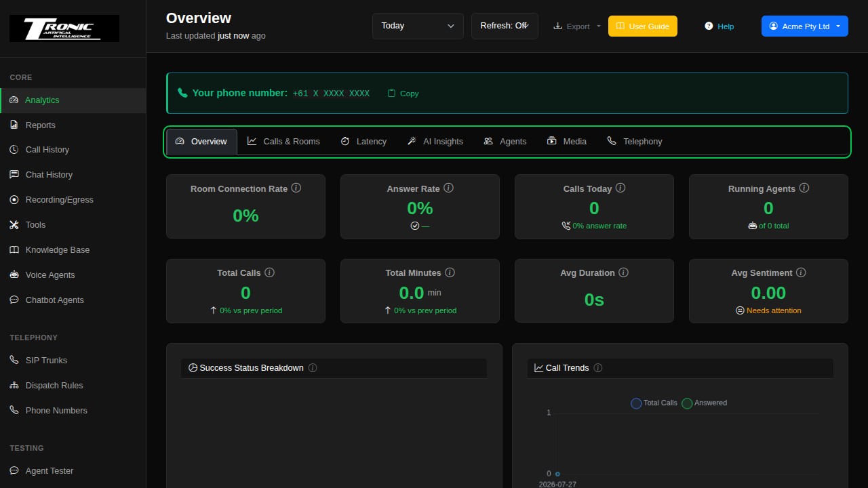868x488 pixels.
Task: Click the phone icon beside 0% answer rate
Action: [566, 226]
